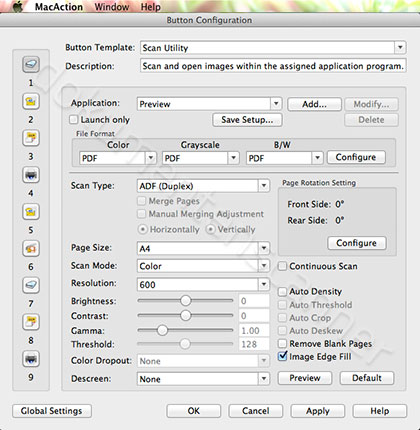This screenshot has width=420, height=430.
Task: Select button 5 icon in sidebar
Action: [31, 211]
